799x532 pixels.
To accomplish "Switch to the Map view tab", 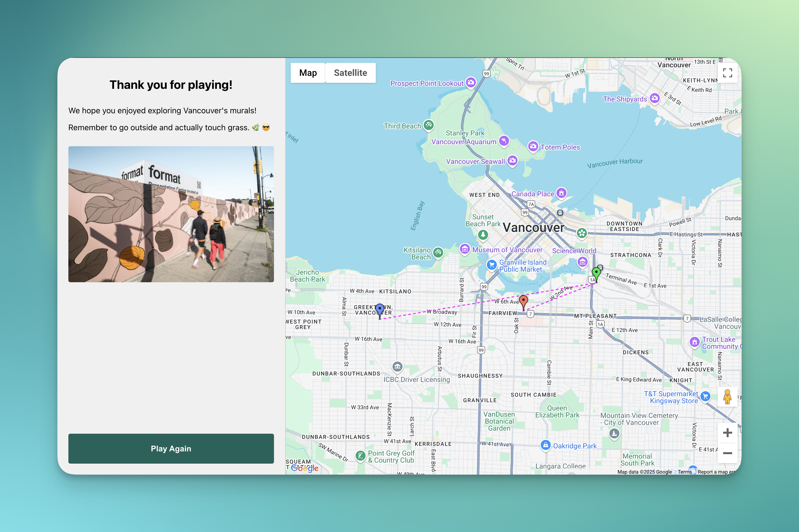I will (308, 73).
